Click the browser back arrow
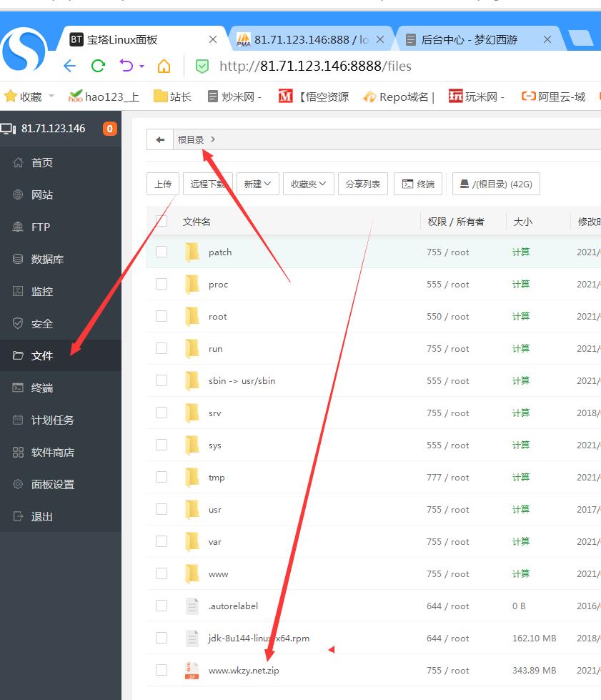The width and height of the screenshot is (601, 700). pyautogui.click(x=69, y=66)
